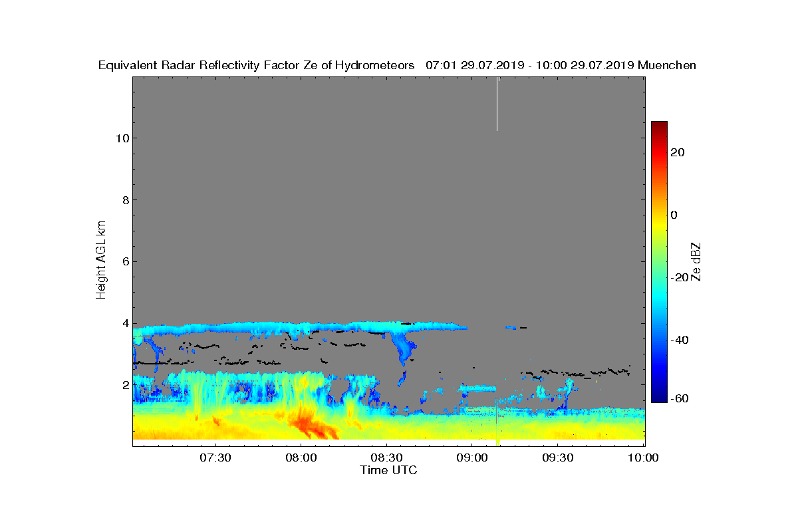This screenshot has width=798, height=532.
Task: Click the height tick label '6'
Action: 124,261
